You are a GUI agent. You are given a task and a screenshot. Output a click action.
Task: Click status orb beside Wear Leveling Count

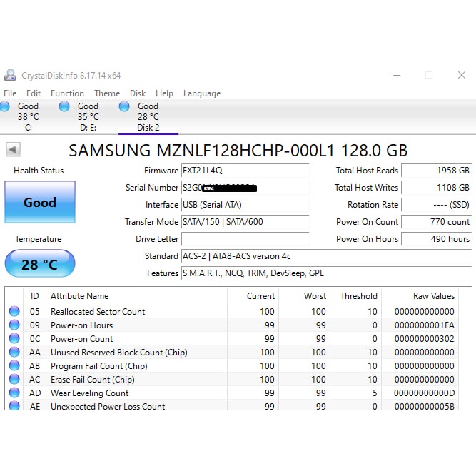click(14, 393)
